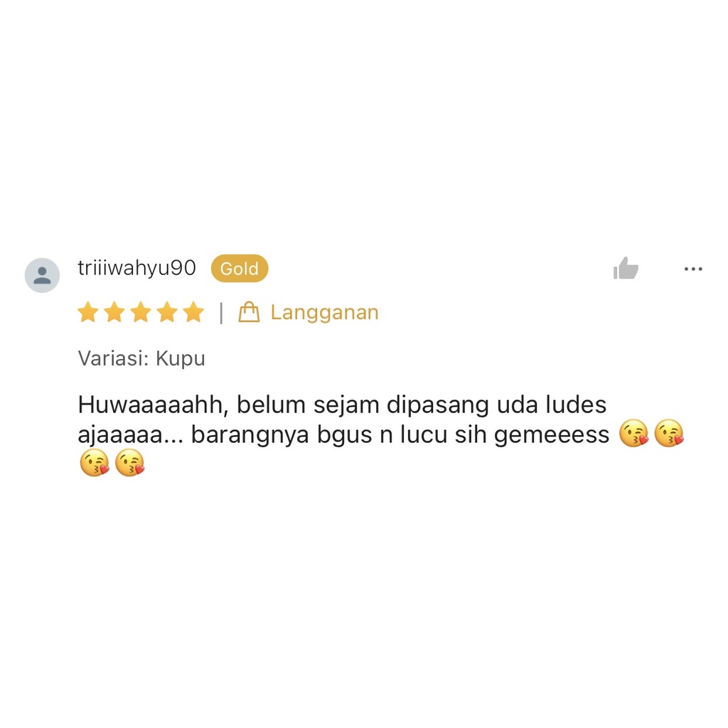Tap the first kiss emoji on the last line
Image resolution: width=728 pixels, height=728 pixels.
95,463
